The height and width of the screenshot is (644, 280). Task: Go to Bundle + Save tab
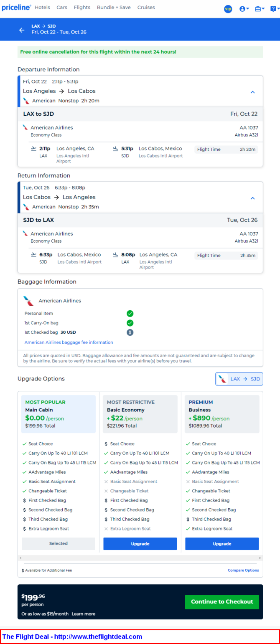(x=114, y=8)
